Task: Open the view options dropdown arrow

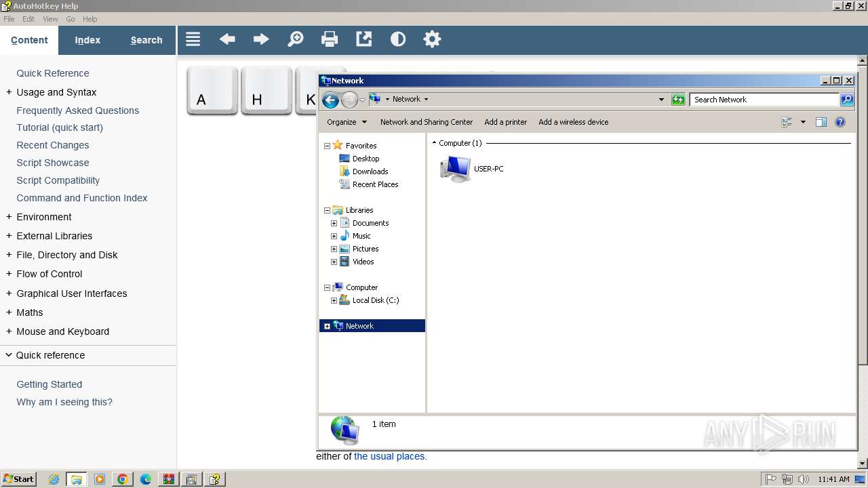Action: [x=803, y=122]
